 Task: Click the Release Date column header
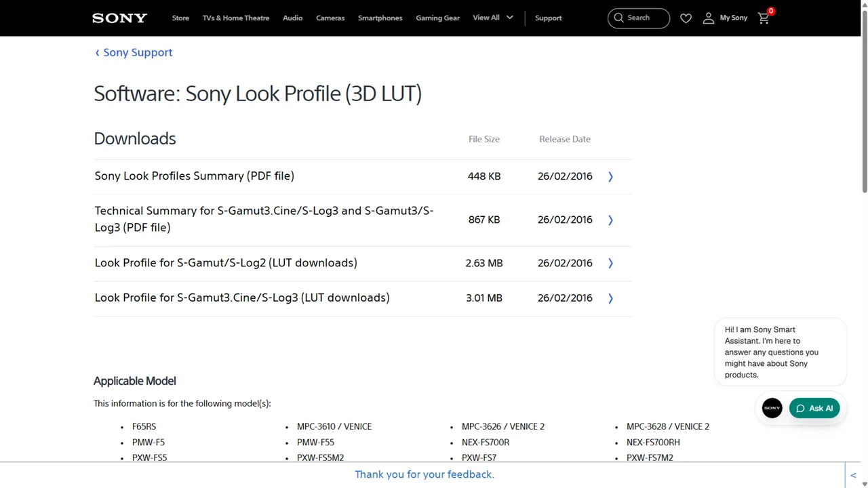pyautogui.click(x=565, y=139)
